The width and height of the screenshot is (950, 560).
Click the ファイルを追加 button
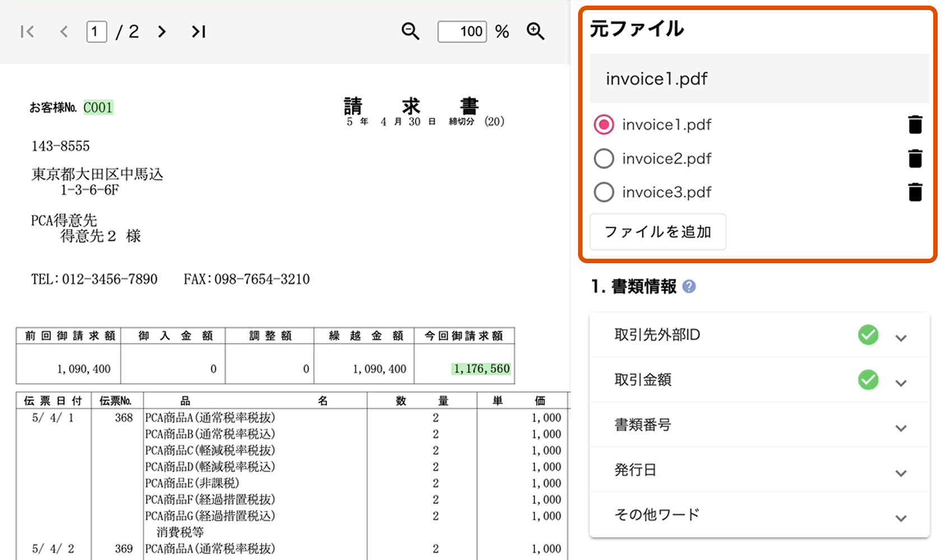tap(658, 232)
